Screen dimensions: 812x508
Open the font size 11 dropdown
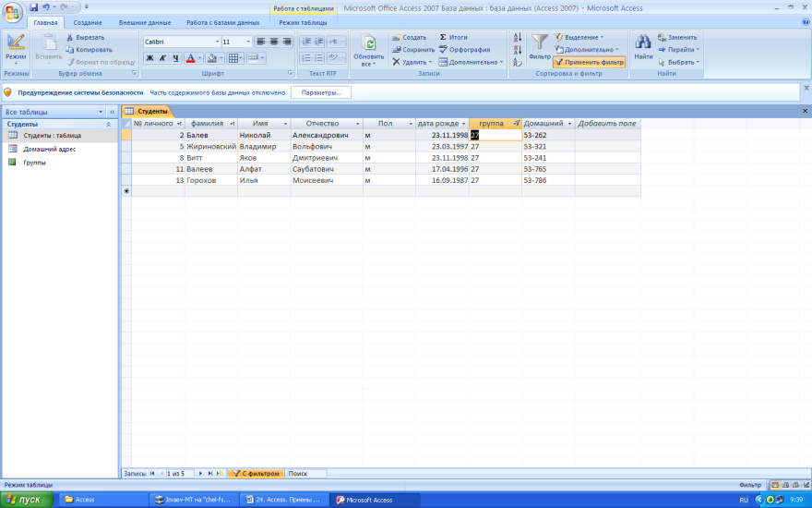point(248,42)
